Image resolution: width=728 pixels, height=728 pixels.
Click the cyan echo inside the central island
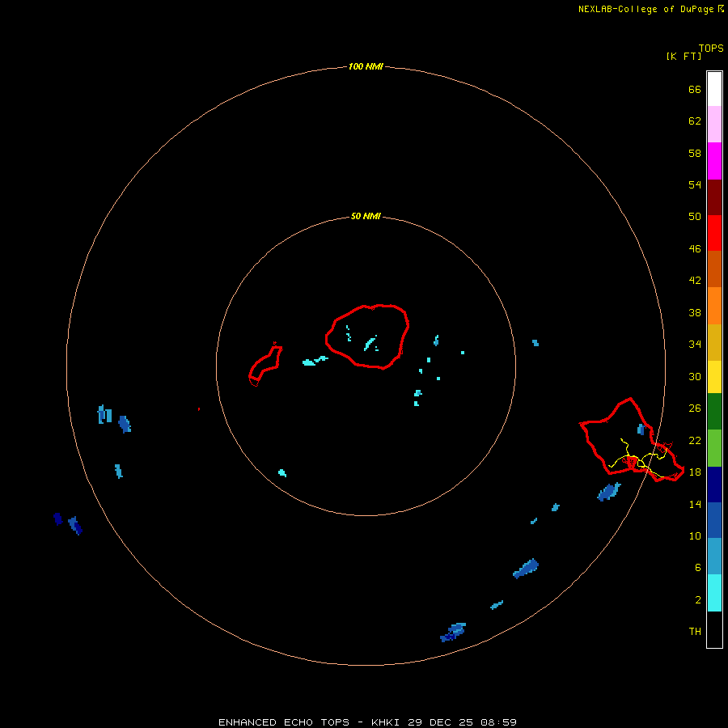click(370, 344)
